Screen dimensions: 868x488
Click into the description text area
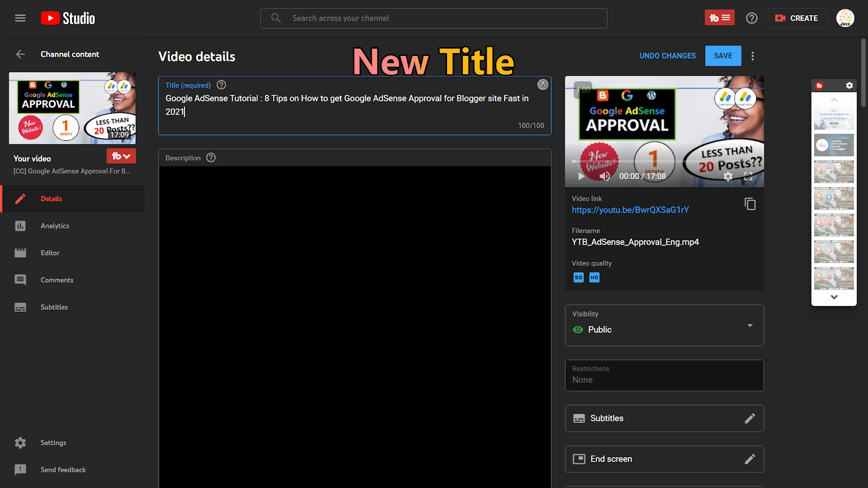click(355, 327)
